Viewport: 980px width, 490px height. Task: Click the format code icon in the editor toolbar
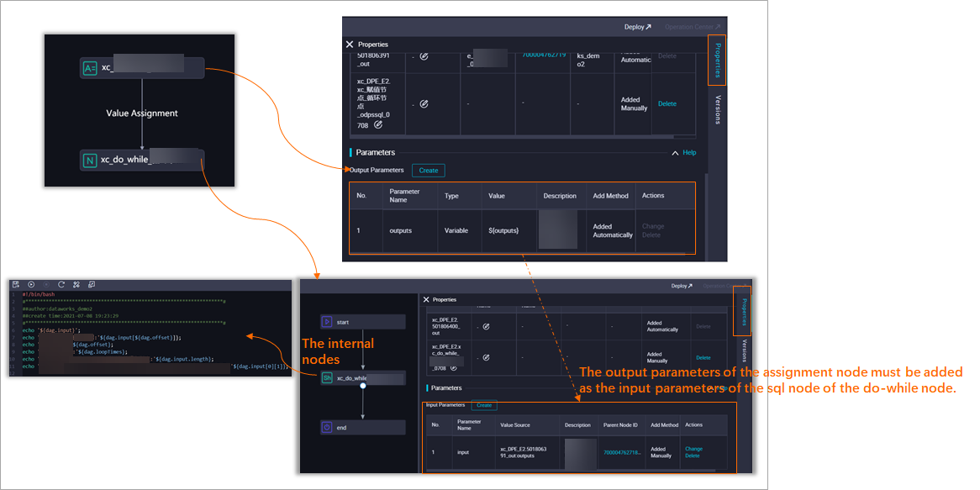(x=76, y=284)
